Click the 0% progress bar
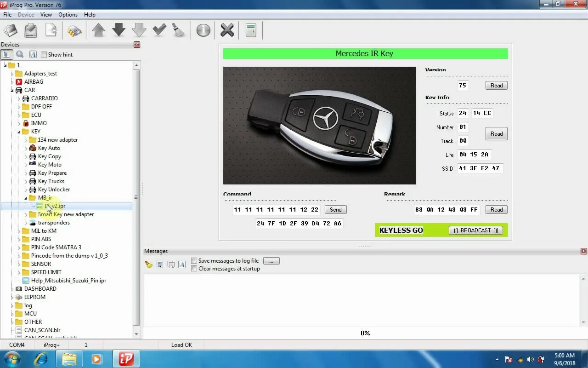 [365, 333]
